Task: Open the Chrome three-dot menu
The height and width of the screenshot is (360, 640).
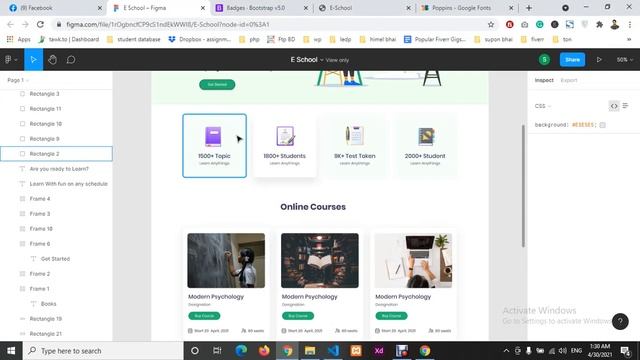Action: [630, 24]
